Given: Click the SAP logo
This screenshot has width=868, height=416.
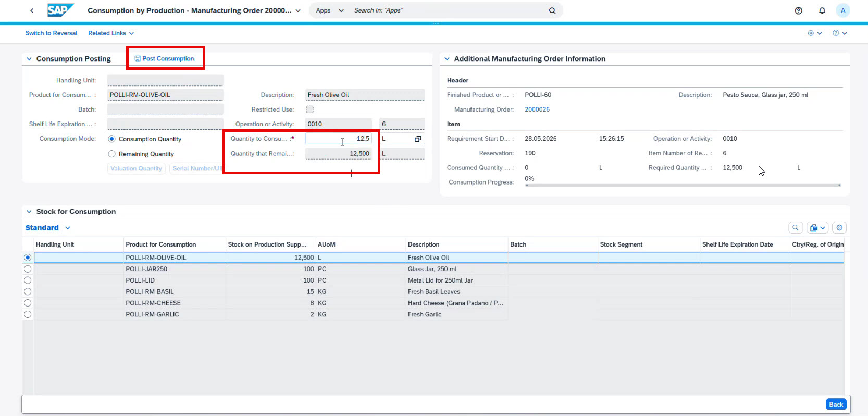Looking at the screenshot, I should click(x=60, y=10).
